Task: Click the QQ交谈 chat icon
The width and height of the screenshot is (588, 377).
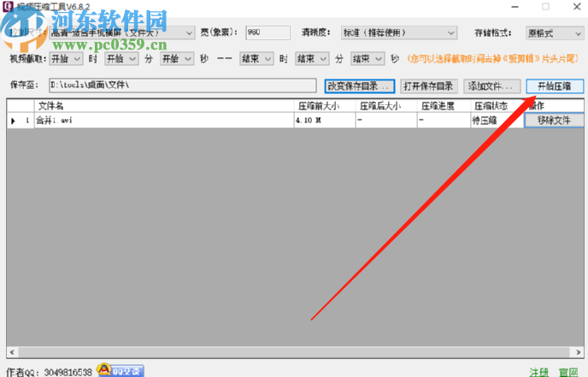Action: [x=121, y=370]
